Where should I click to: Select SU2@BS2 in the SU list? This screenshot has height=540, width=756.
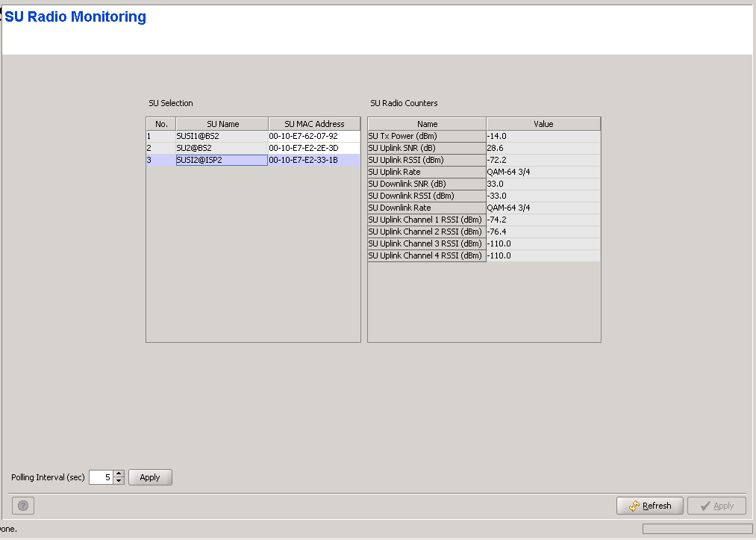222,149
